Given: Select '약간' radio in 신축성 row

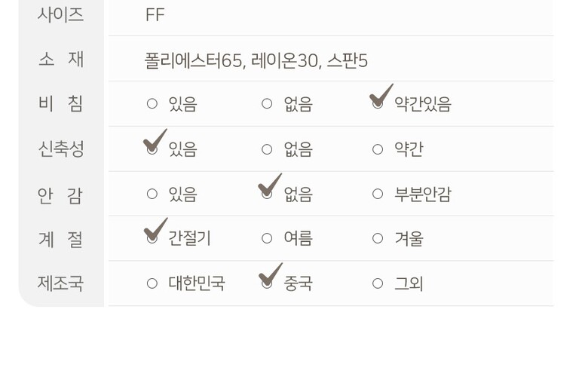Looking at the screenshot, I should [378, 149].
